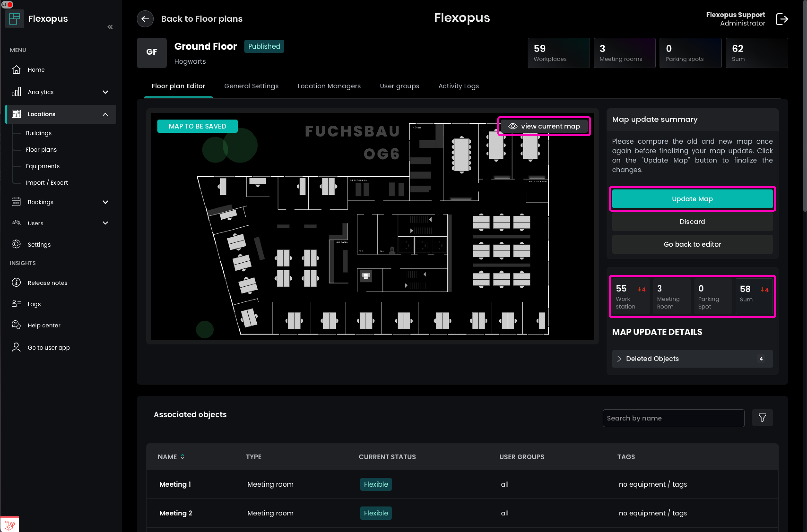Viewport: 807px width, 532px height.
Task: Open Home from the sidebar
Action: point(36,69)
